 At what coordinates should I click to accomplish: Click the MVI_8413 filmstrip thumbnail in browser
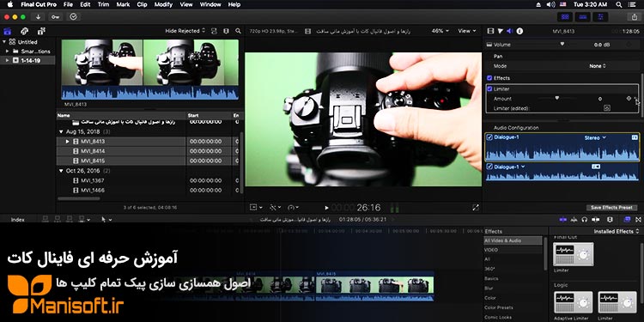coord(149,69)
